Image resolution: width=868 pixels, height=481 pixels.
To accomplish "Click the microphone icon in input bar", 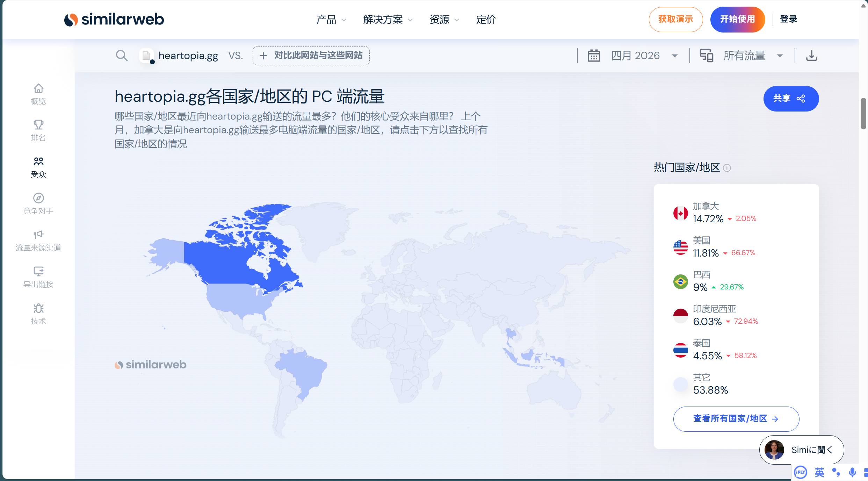I will point(852,473).
